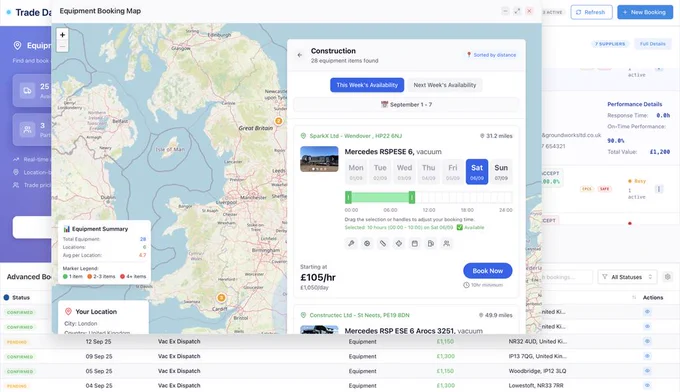Screen dimensions: 680x392
Task: Click the green selected range on the time slider
Action: coord(380,198)
